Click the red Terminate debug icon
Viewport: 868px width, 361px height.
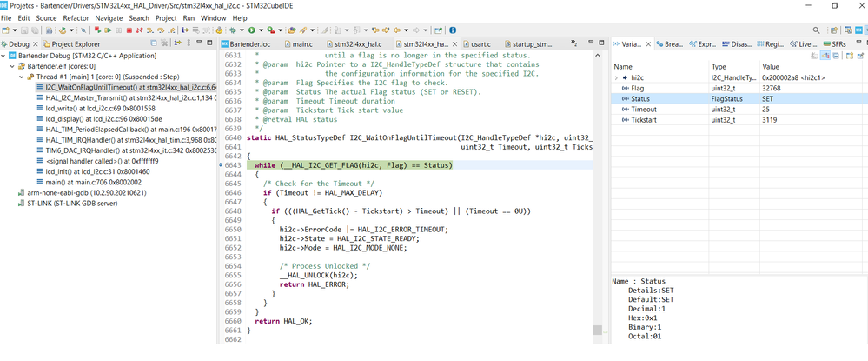129,30
